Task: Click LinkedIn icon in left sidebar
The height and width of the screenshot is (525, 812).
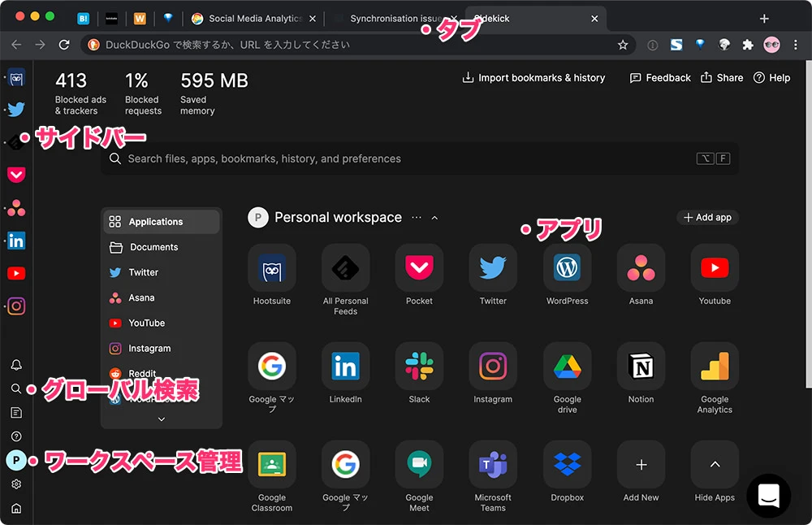Action: [x=16, y=241]
